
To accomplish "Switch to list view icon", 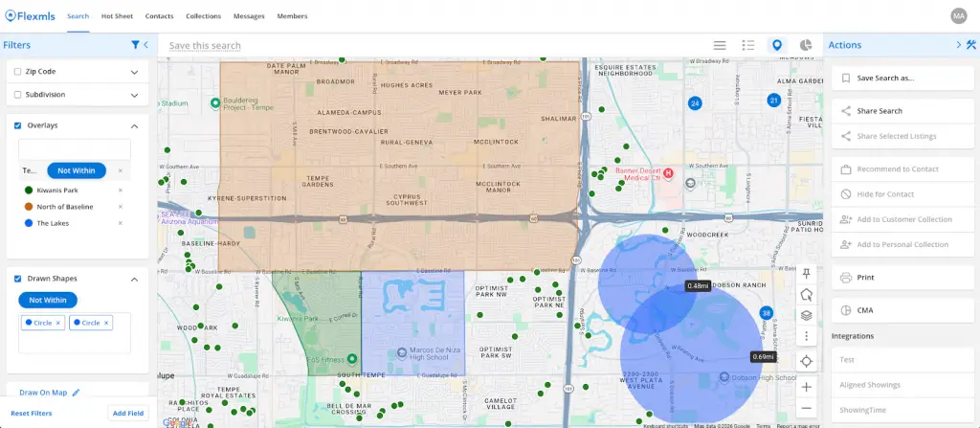I will tap(720, 45).
